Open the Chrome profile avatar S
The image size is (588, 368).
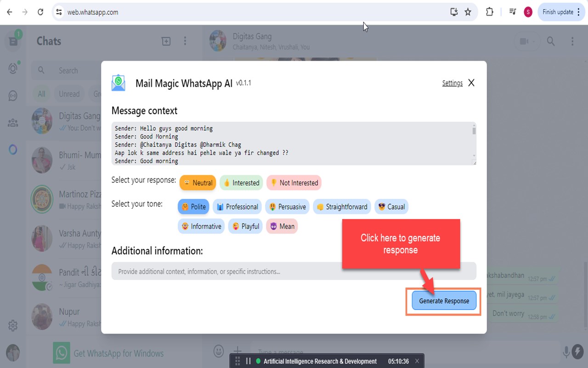pos(528,12)
